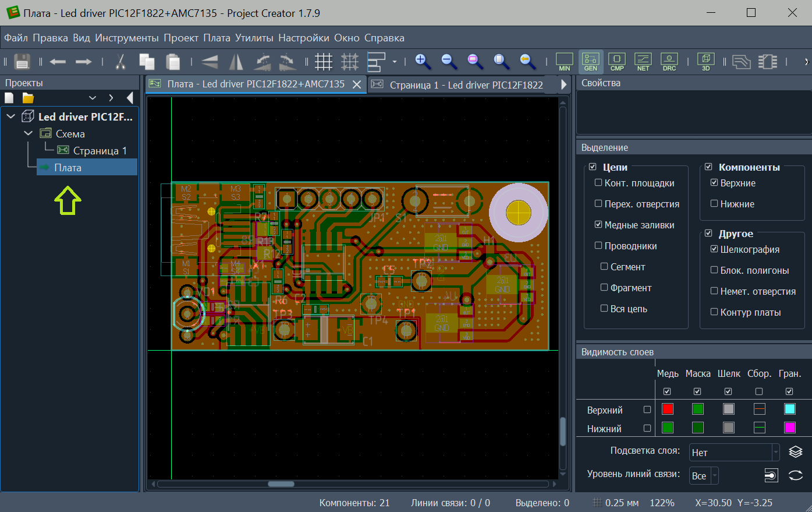
Task: Click the align objects icon
Action: [x=377, y=61]
